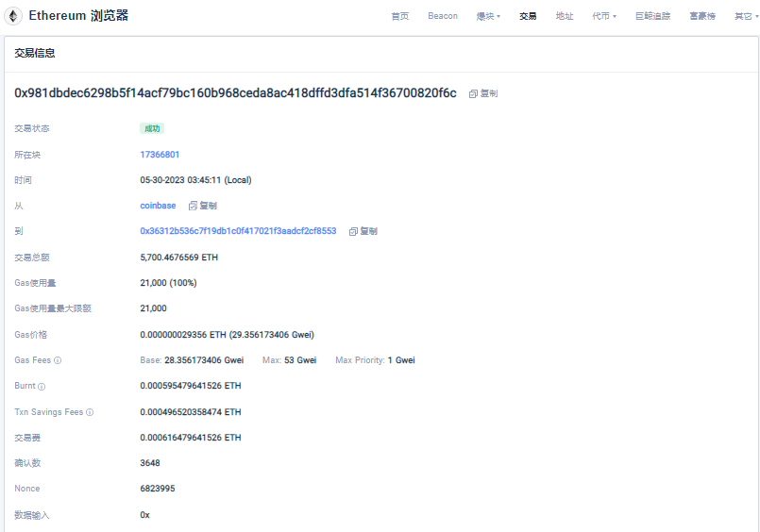The image size is (760, 532).
Task: Copy the recipient 0x36312b address
Action: [363, 231]
